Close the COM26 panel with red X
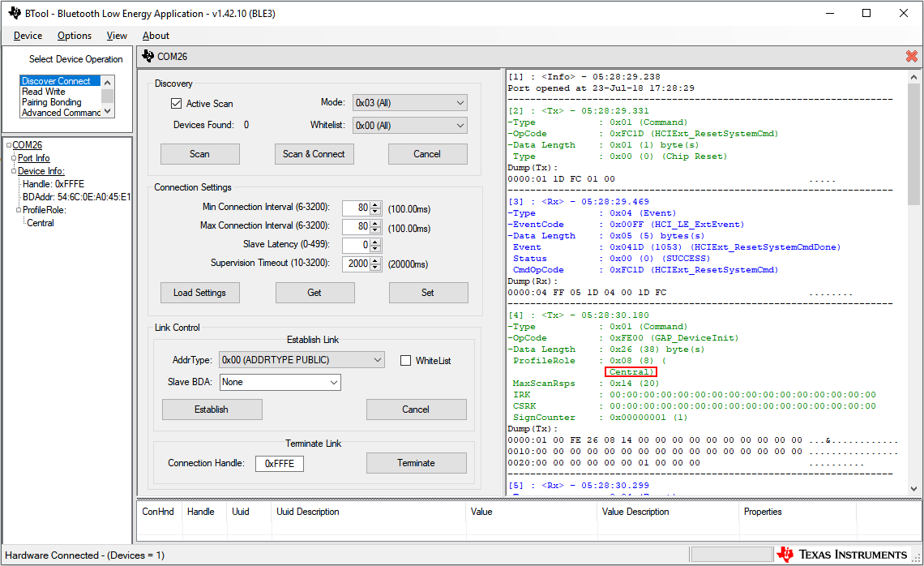The height and width of the screenshot is (566, 924). (911, 56)
